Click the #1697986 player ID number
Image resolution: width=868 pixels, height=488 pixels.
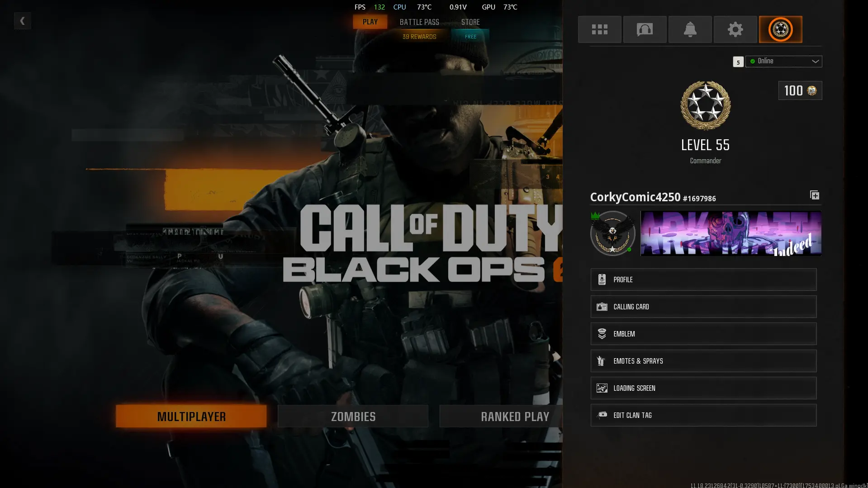699,199
